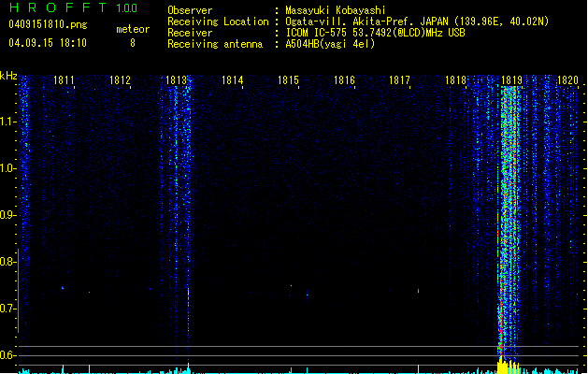The height and width of the screenshot is (374, 588).
Task: Click the Receiving Location label
Action: coord(218,22)
